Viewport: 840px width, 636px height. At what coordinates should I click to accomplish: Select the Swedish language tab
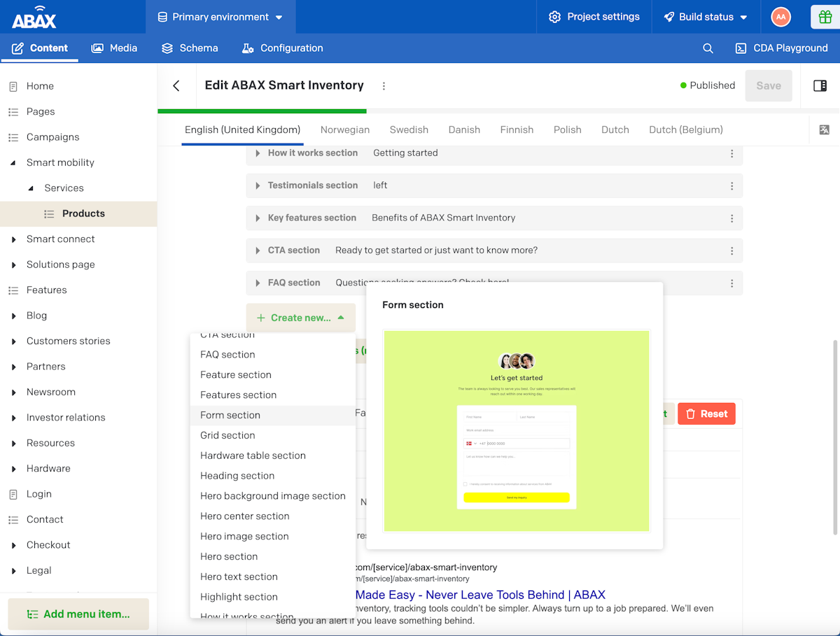(409, 129)
